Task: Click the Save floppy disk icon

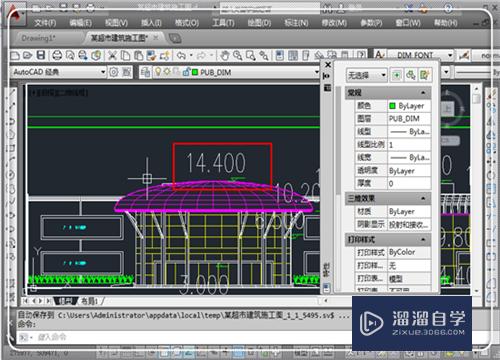Action: pyautogui.click(x=41, y=55)
